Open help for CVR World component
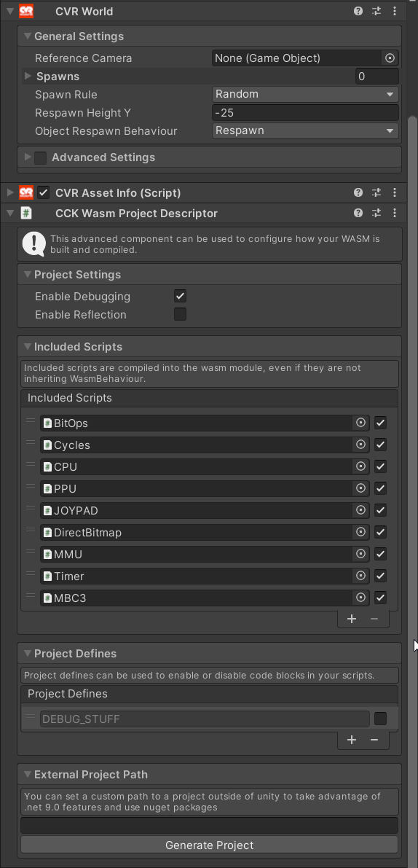418x868 pixels. click(358, 11)
